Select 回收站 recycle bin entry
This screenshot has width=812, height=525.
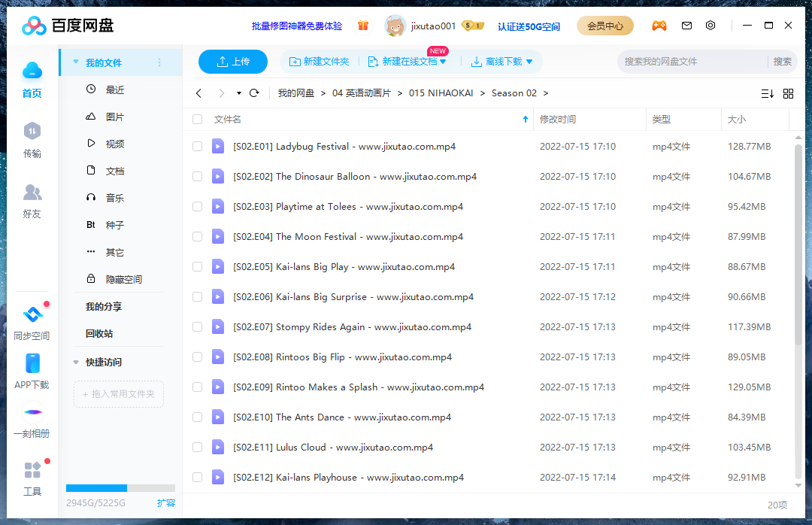pyautogui.click(x=99, y=334)
